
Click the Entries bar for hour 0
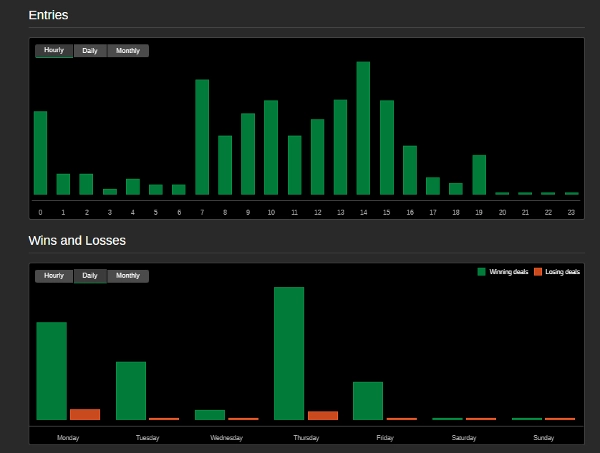point(41,153)
